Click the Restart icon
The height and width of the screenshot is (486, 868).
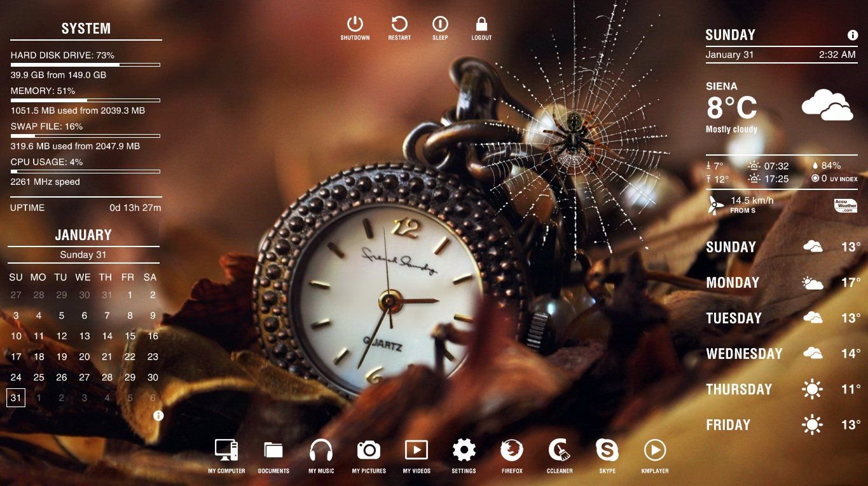click(399, 25)
